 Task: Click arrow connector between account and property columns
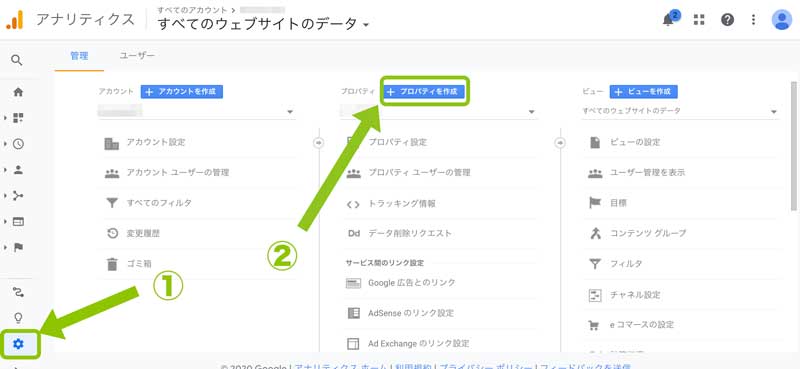click(x=318, y=143)
